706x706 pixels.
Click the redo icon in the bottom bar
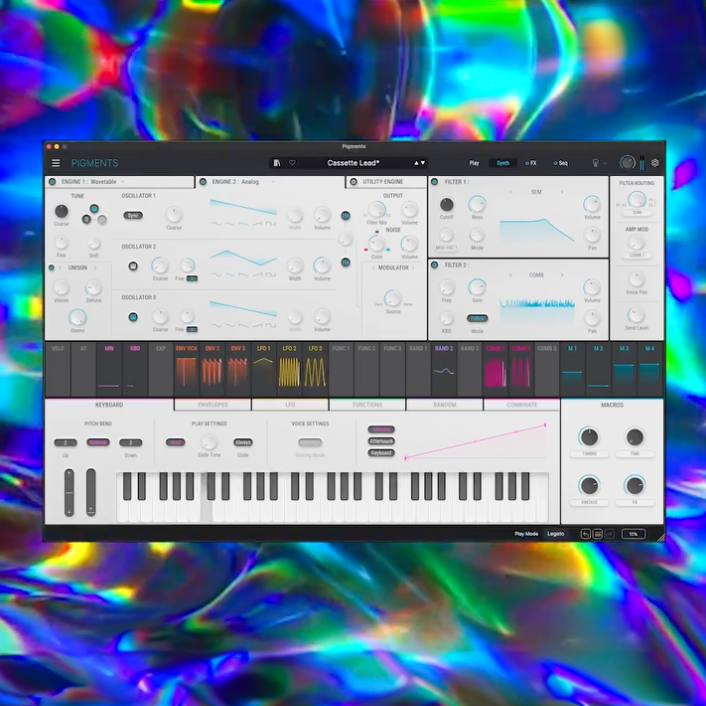point(610,534)
